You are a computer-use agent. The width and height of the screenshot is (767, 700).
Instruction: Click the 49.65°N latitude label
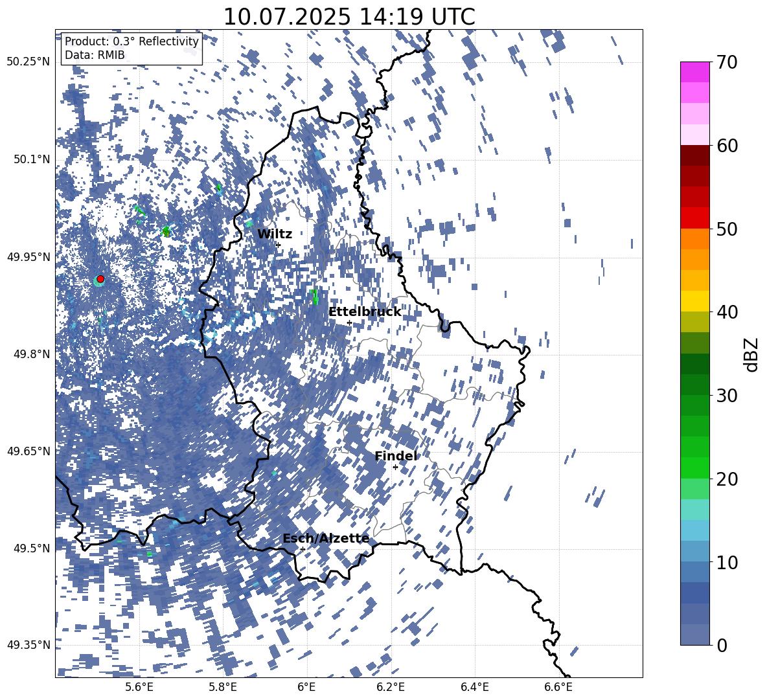tap(29, 451)
